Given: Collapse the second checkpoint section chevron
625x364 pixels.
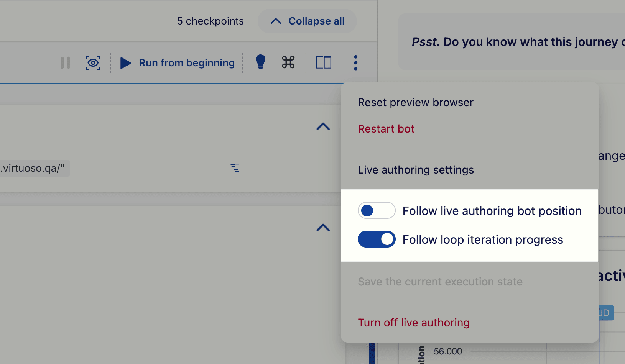Looking at the screenshot, I should (x=323, y=228).
